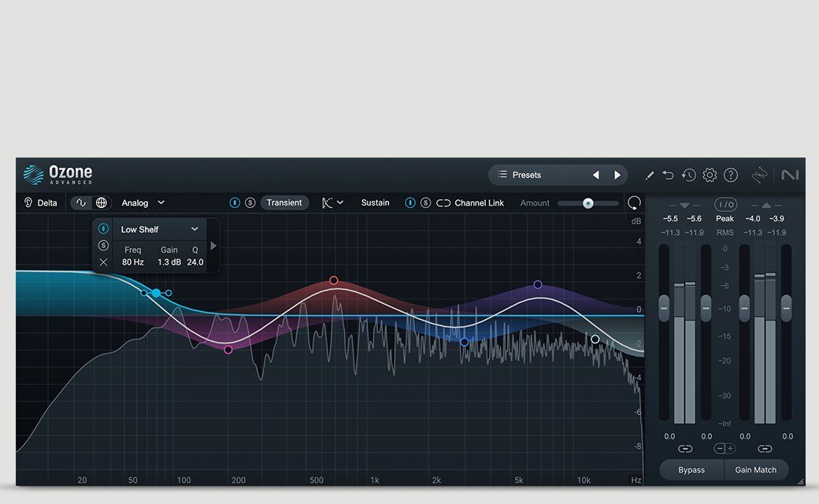Solo the Low Shelf band

pos(103,246)
